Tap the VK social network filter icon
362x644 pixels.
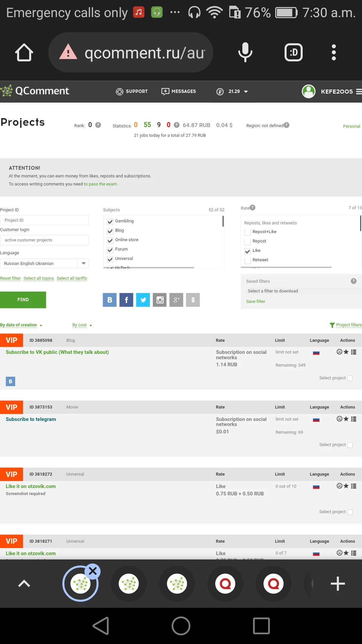[110, 300]
